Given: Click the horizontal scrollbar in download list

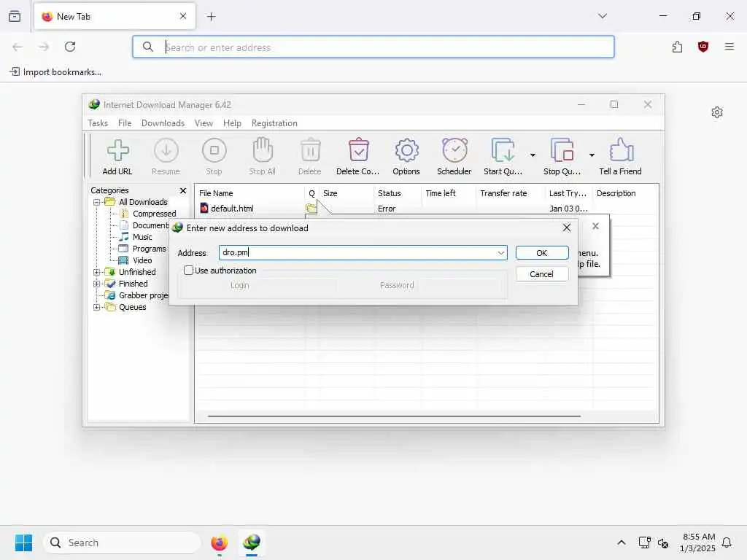Looking at the screenshot, I should tap(394, 416).
